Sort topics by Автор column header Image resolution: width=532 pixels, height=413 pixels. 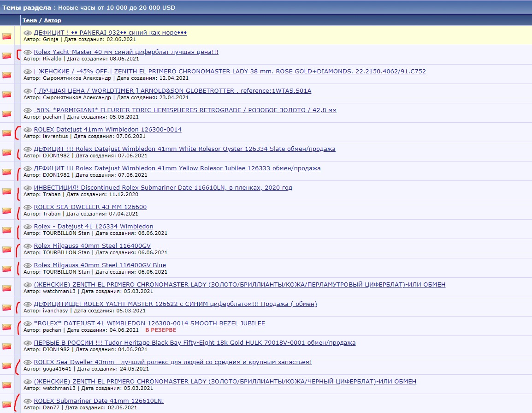click(x=53, y=20)
